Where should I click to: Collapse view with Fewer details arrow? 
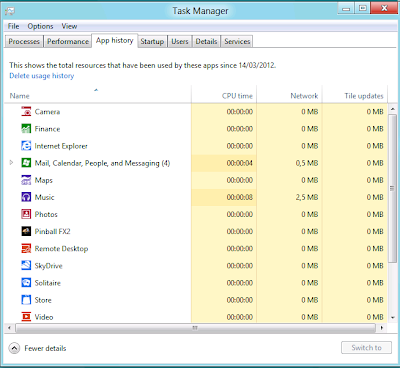(x=14, y=348)
